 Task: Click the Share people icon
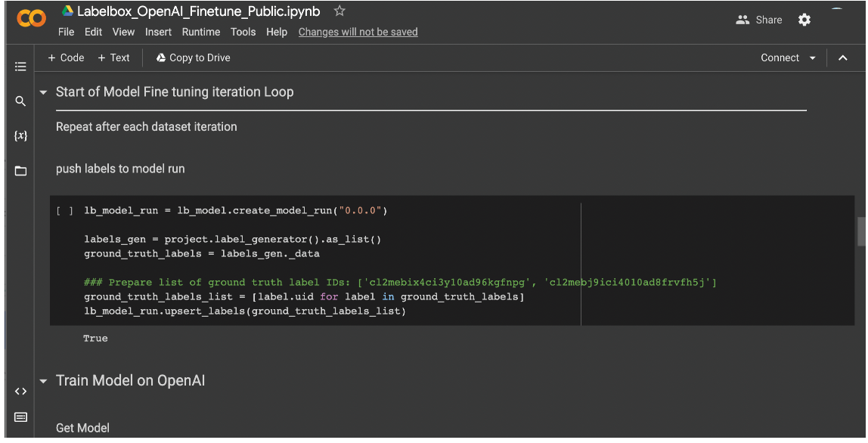coord(742,20)
